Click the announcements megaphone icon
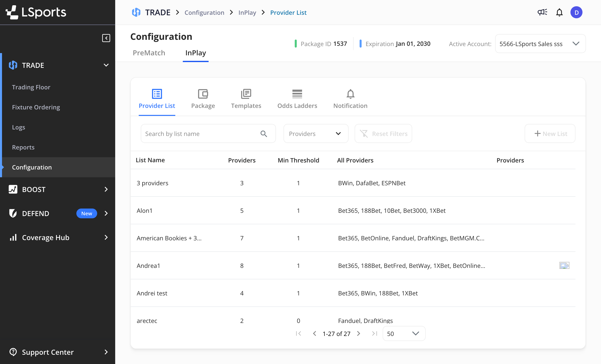Viewport: 601px width, 364px height. 542,12
